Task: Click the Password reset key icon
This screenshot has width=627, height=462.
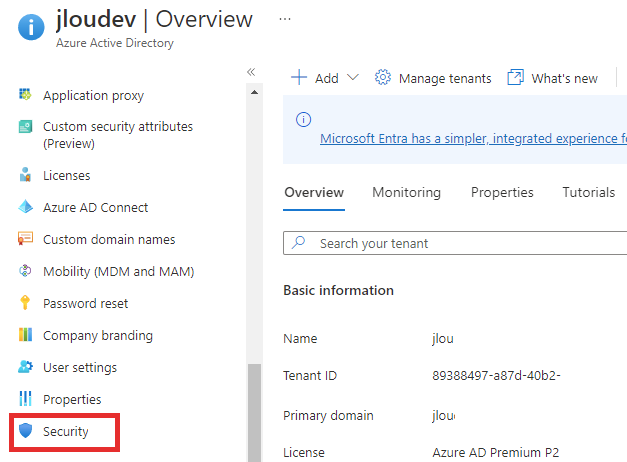Action: coord(25,303)
